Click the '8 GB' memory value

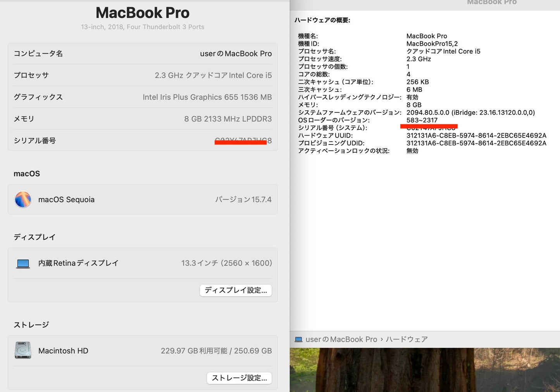(414, 105)
